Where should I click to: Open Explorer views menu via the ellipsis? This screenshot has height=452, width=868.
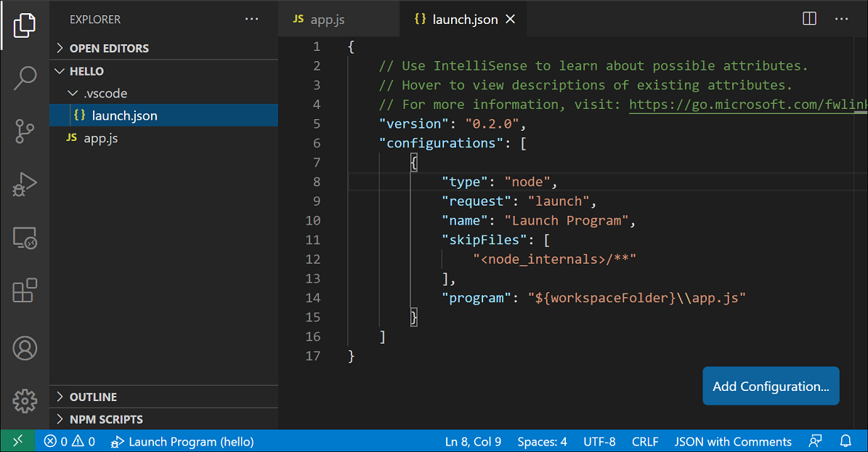coord(251,19)
